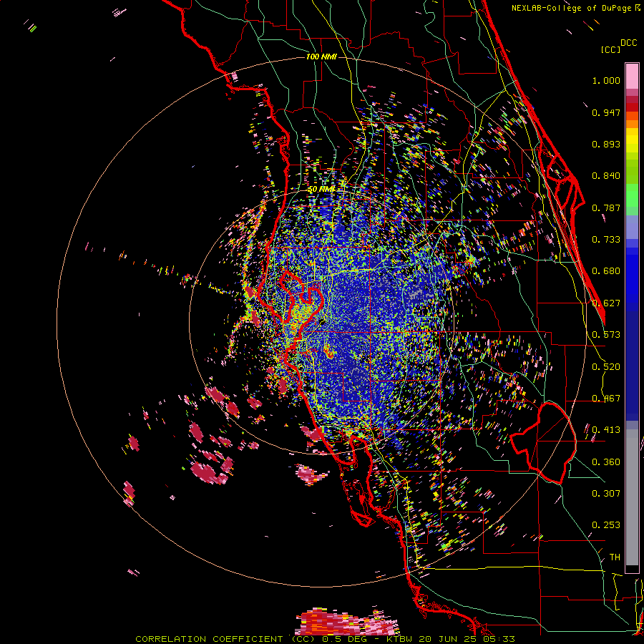This screenshot has height=644, width=644.
Task: Click the 0.840 legend value
Action: point(606,176)
